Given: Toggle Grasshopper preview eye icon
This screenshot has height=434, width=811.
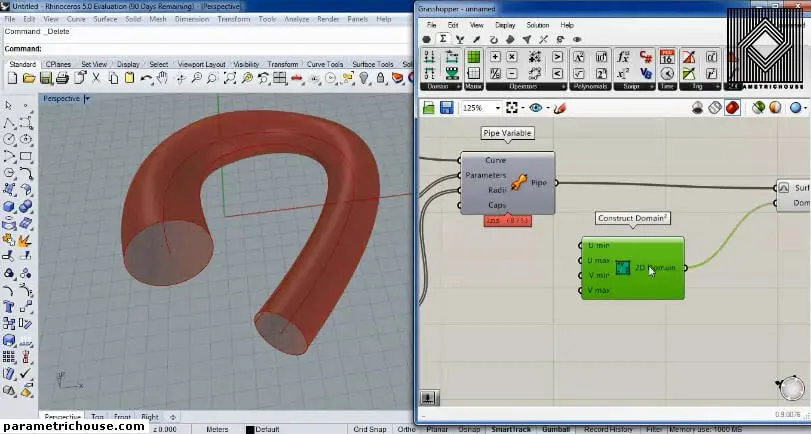Looking at the screenshot, I should [537, 108].
